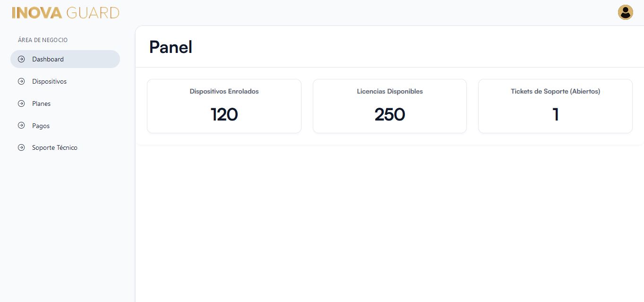Screen dimensions: 644x302
Task: Open the Dashboard menu item
Action: [48, 59]
